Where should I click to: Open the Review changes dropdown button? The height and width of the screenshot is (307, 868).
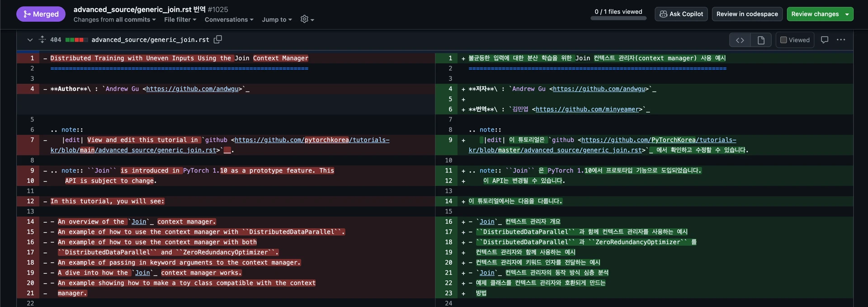tap(820, 14)
